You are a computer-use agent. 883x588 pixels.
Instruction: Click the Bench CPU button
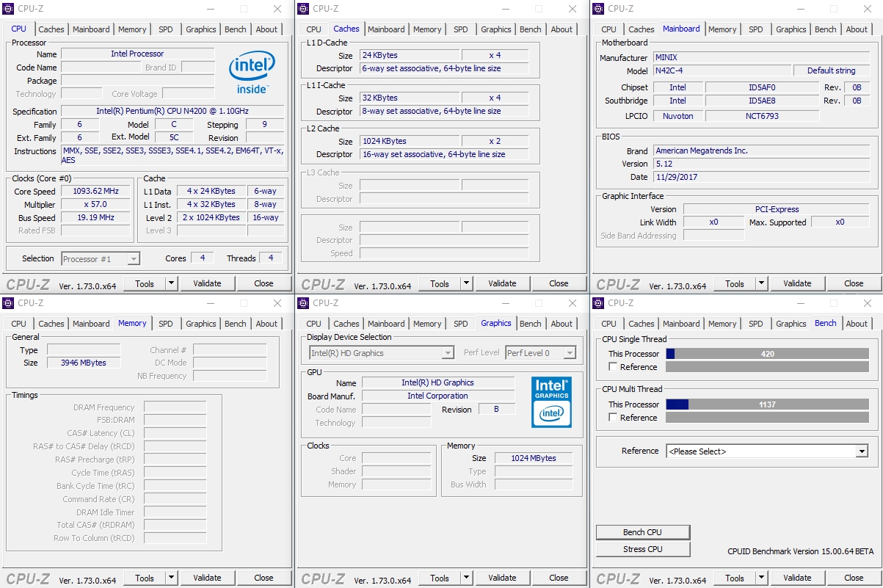pyautogui.click(x=643, y=532)
